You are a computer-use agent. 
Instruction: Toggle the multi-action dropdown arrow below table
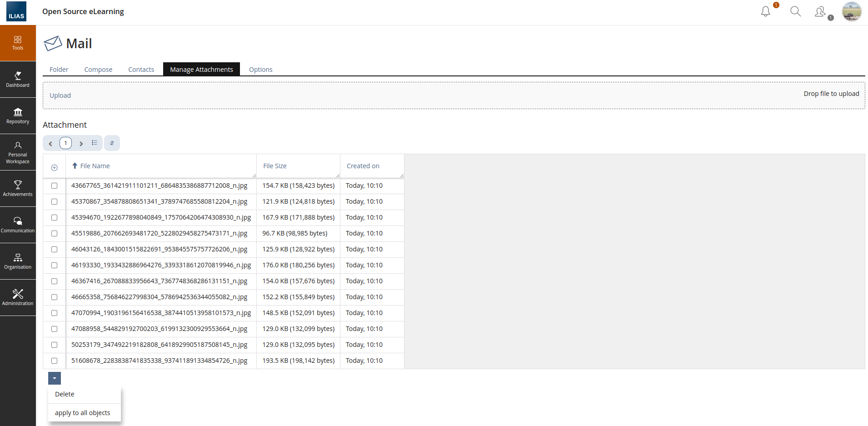[55, 378]
